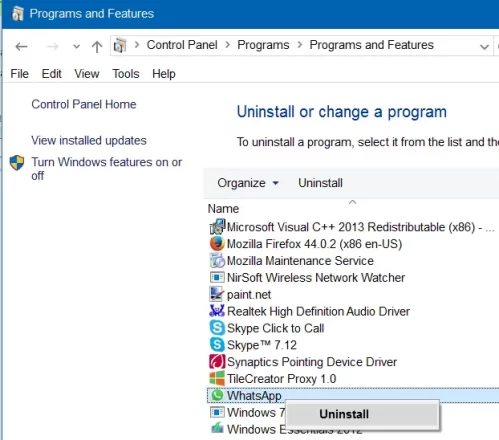Click the TileCreator Proxy colored tiles icon
Screen dimensions: 499x440
tap(217, 379)
